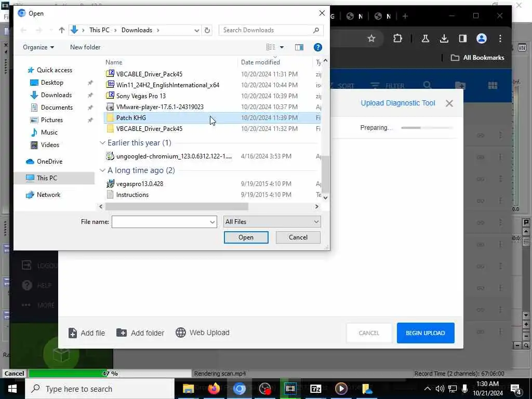Toggle browser side panel icon
The width and height of the screenshot is (532, 399).
(463, 38)
